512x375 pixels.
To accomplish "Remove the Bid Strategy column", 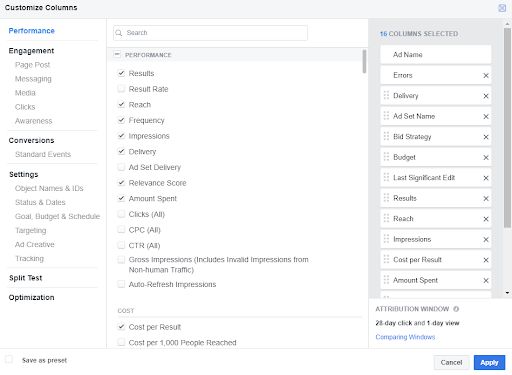I will click(486, 137).
